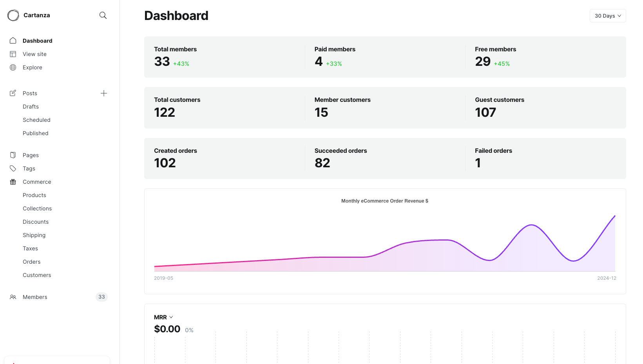Open Products under Commerce
This screenshot has height=364, width=643.
(x=34, y=195)
